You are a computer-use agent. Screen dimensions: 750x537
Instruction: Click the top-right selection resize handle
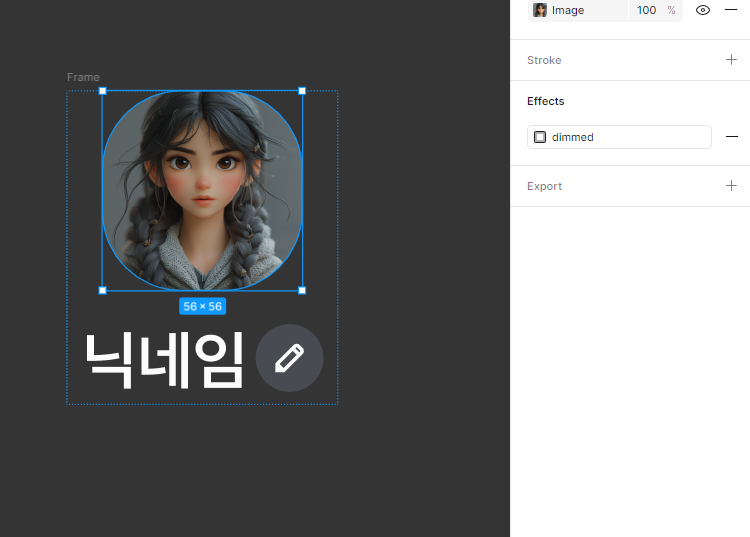click(302, 91)
